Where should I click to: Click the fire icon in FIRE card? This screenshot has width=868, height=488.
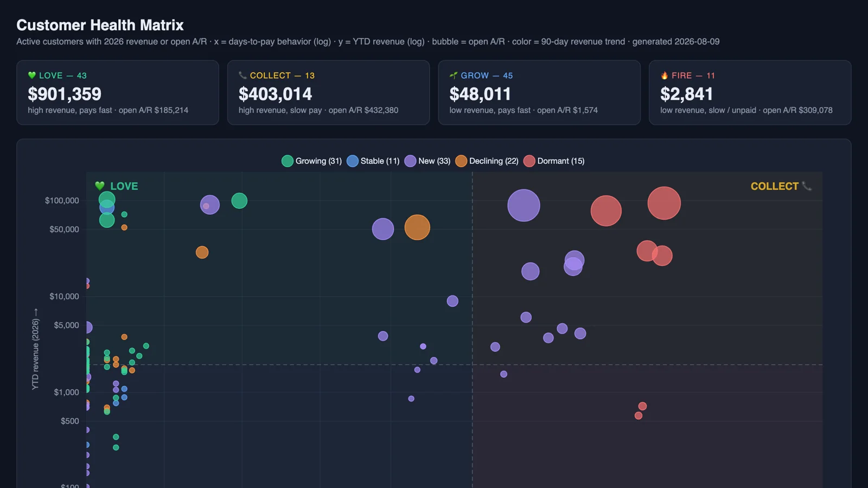click(x=665, y=75)
